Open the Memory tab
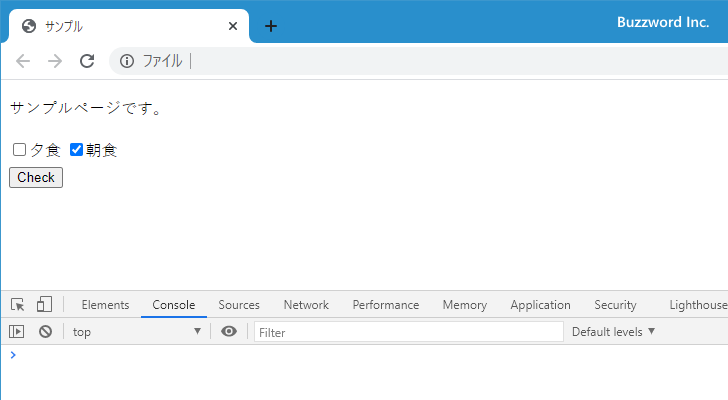728x400 pixels. pos(465,305)
